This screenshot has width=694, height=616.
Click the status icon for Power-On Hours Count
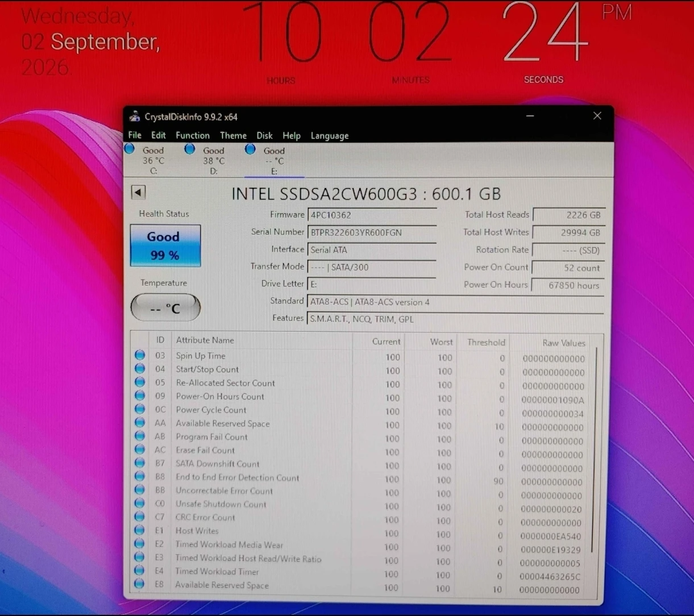(x=140, y=396)
